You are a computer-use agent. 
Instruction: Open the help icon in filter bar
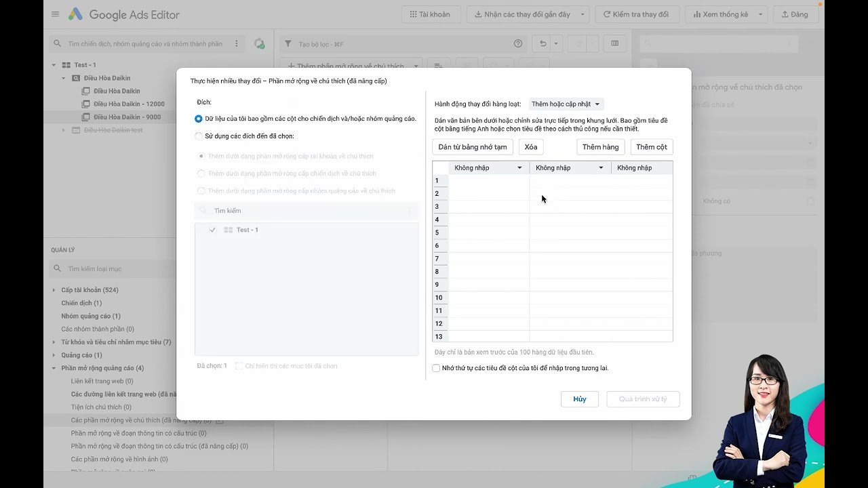point(518,43)
